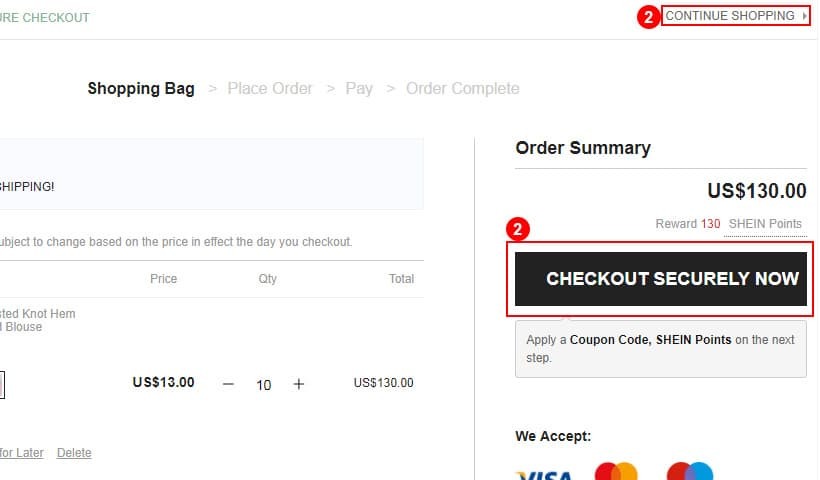Click Checkout Securely Now button

tap(660, 279)
